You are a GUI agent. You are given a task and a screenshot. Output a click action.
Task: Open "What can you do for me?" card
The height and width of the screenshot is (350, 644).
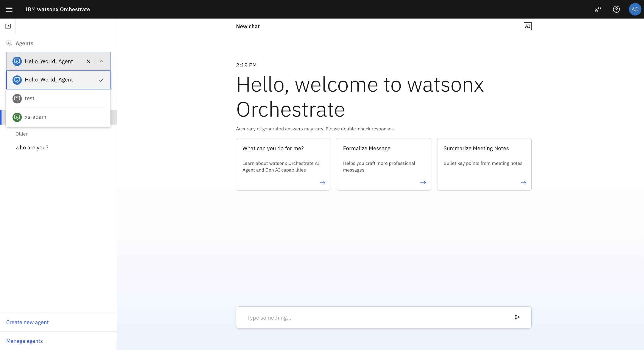click(x=283, y=164)
